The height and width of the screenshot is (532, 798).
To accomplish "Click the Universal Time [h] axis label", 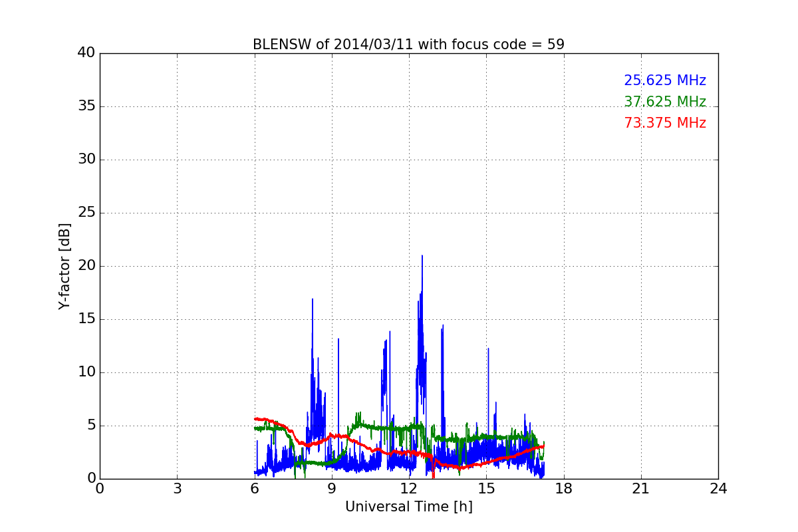I will [x=409, y=507].
